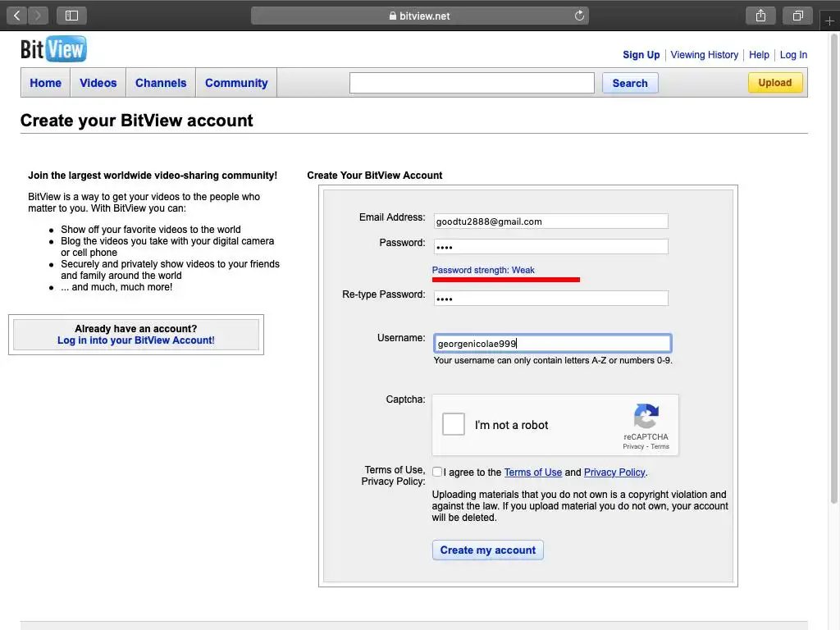Open Viewing History

coord(704,55)
